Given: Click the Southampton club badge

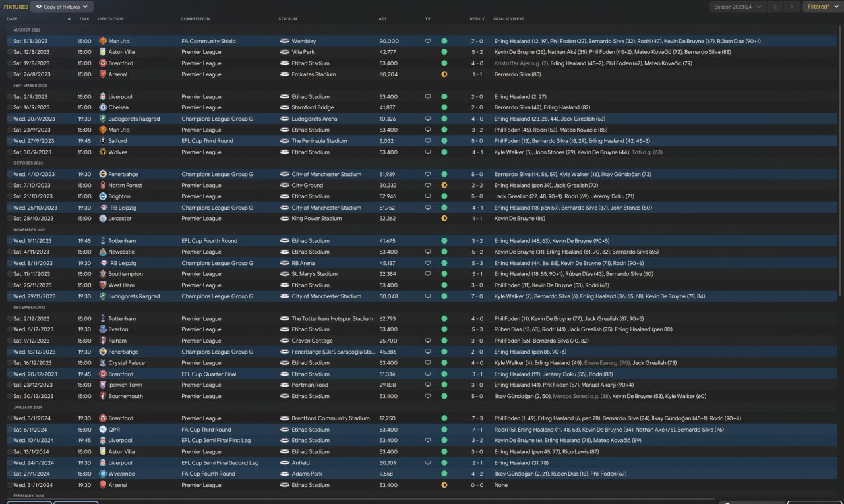Looking at the screenshot, I should coord(103,274).
